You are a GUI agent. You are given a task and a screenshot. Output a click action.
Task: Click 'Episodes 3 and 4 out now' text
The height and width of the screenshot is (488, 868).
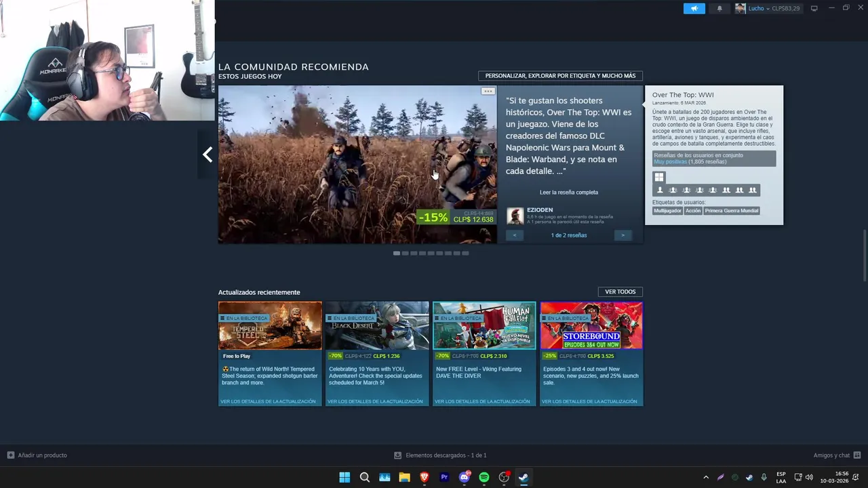(591, 376)
